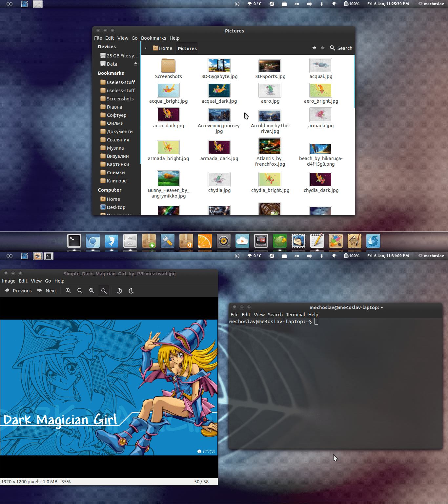This screenshot has width=448, height=504.
Task: Open volume indicator in top panel
Action: click(309, 4)
